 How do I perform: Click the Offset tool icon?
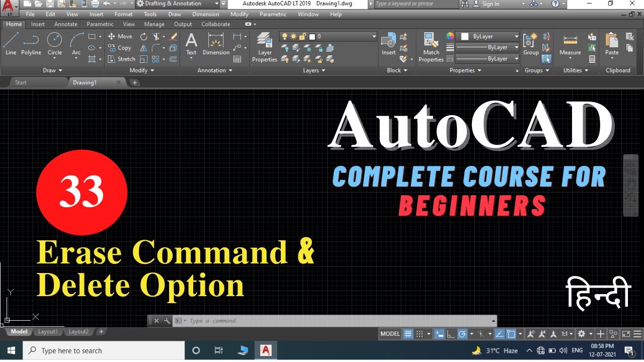point(174,59)
